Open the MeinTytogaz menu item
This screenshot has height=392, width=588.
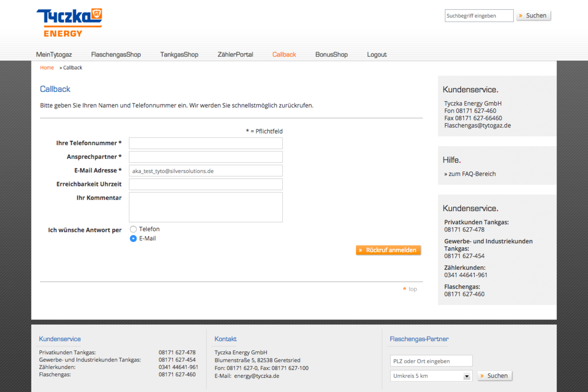54,54
